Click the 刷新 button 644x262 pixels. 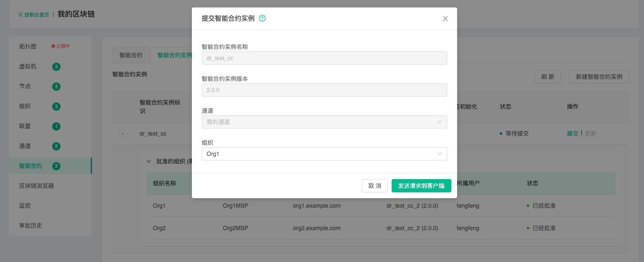point(548,77)
